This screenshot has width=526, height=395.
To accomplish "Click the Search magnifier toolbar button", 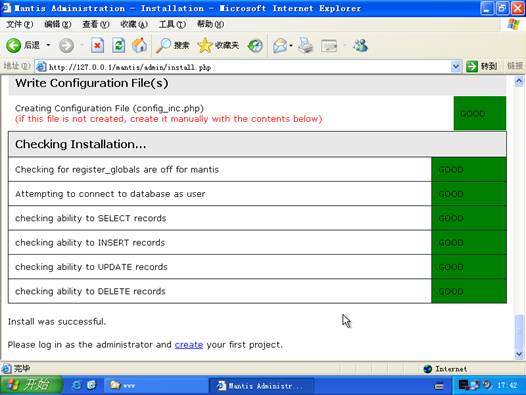I will pos(173,46).
